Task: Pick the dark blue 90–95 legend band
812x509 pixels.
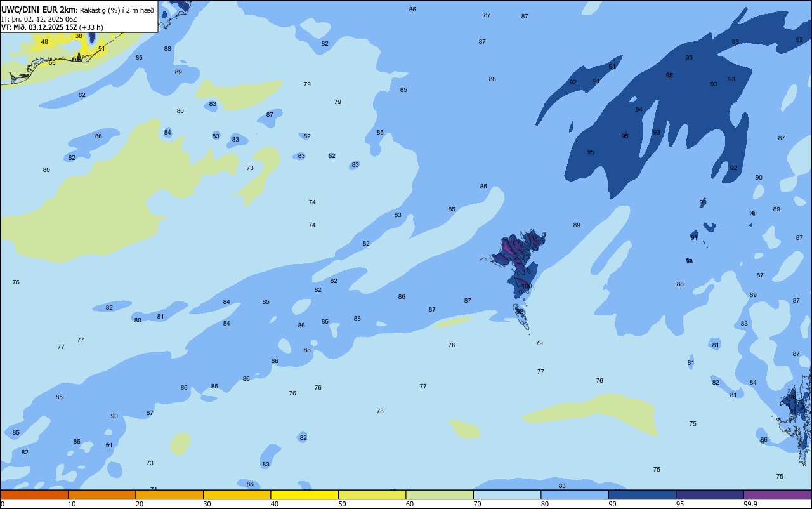Action: 642,494
